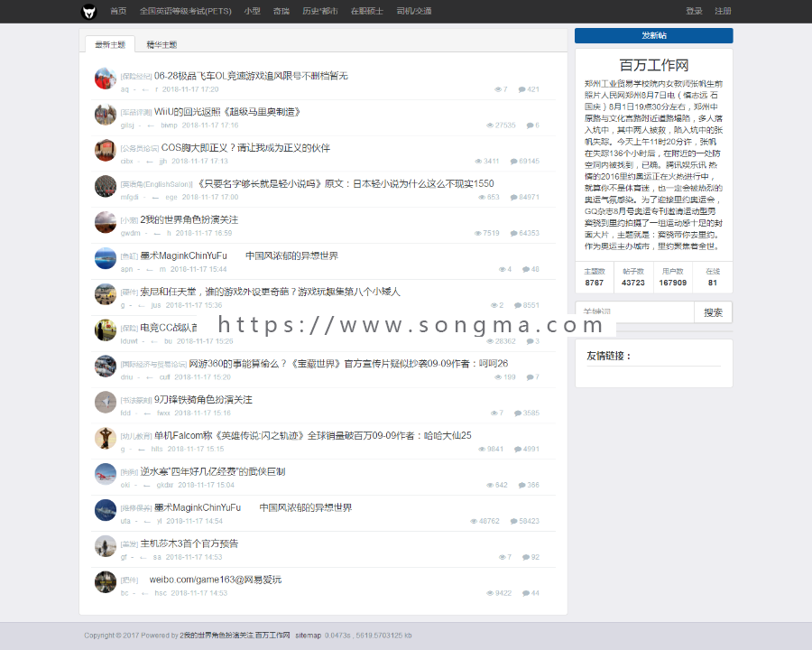The height and width of the screenshot is (650, 812).
Task: Click 登录 login link
Action: click(694, 11)
